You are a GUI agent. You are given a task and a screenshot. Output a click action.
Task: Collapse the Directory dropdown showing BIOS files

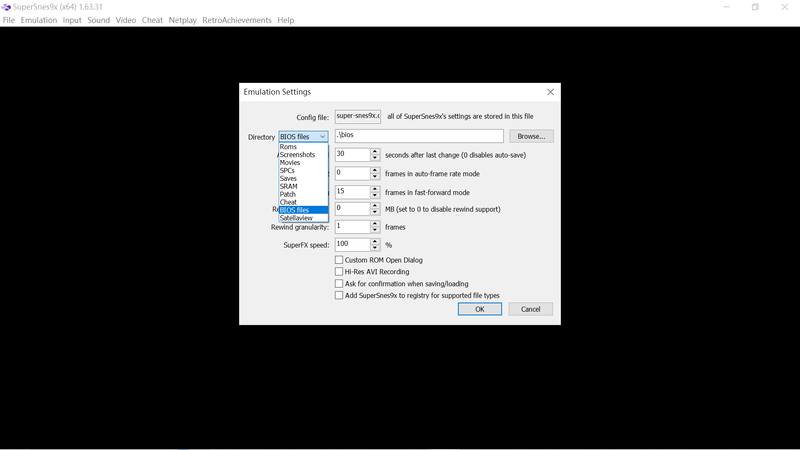(303, 137)
